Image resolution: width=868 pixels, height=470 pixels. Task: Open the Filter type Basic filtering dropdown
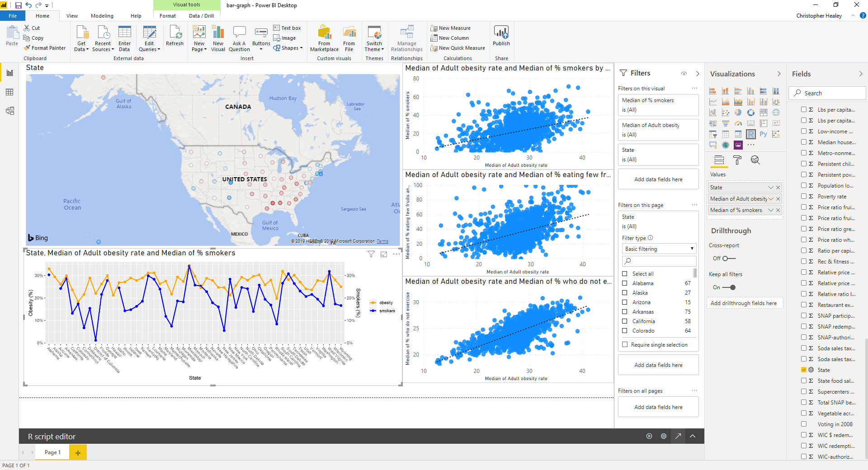click(659, 249)
